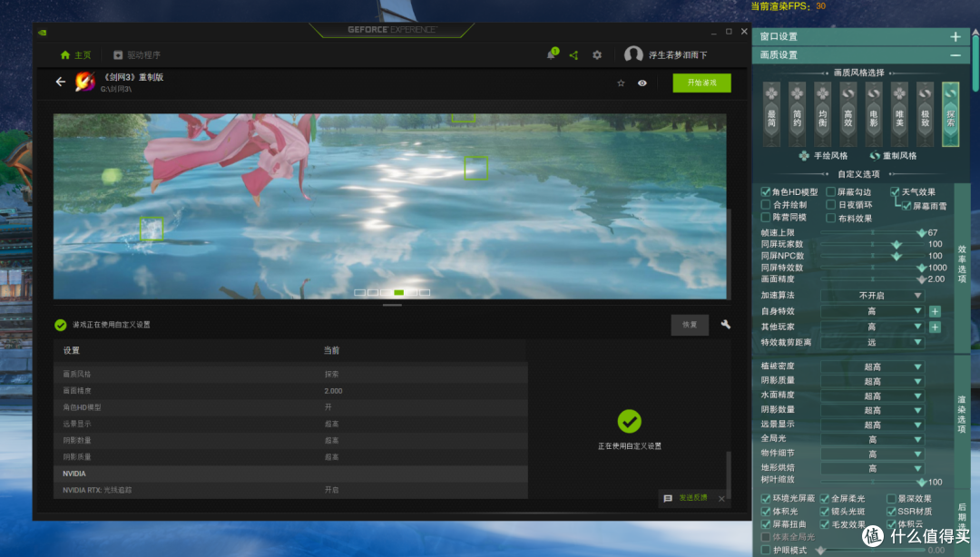980x557 pixels.
Task: Toggle 天气效果 checkbox
Action: 895,191
